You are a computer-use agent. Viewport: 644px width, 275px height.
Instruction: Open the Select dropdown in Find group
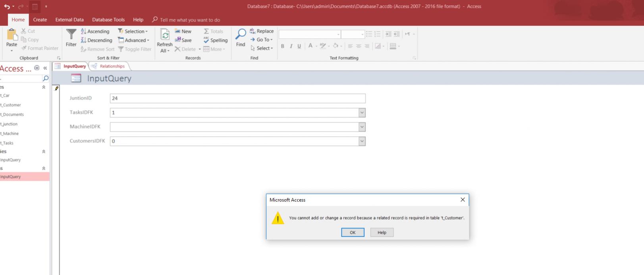click(261, 48)
